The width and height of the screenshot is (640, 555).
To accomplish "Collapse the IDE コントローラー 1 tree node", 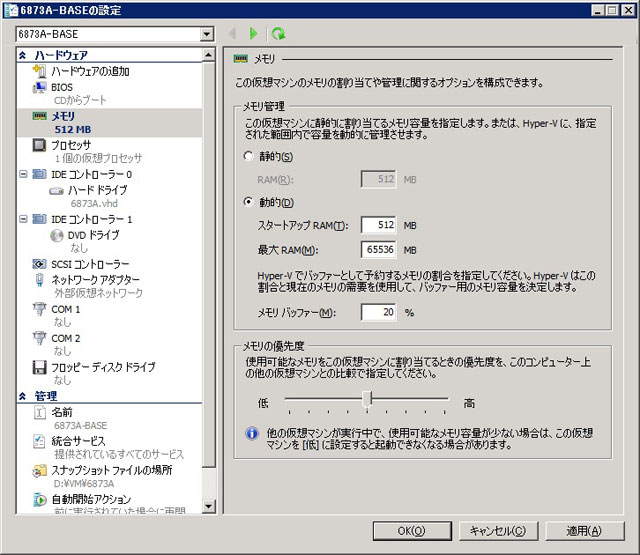I will pos(24,219).
